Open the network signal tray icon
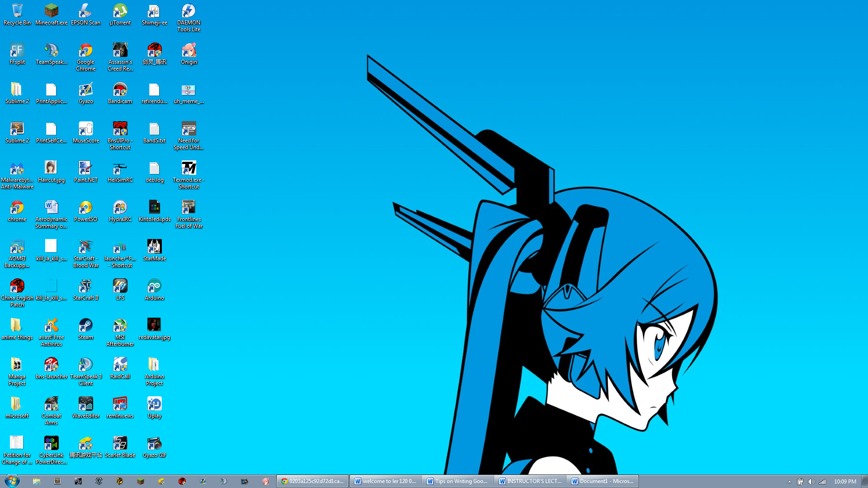Viewport: 868px width, 488px height. pyautogui.click(x=823, y=482)
